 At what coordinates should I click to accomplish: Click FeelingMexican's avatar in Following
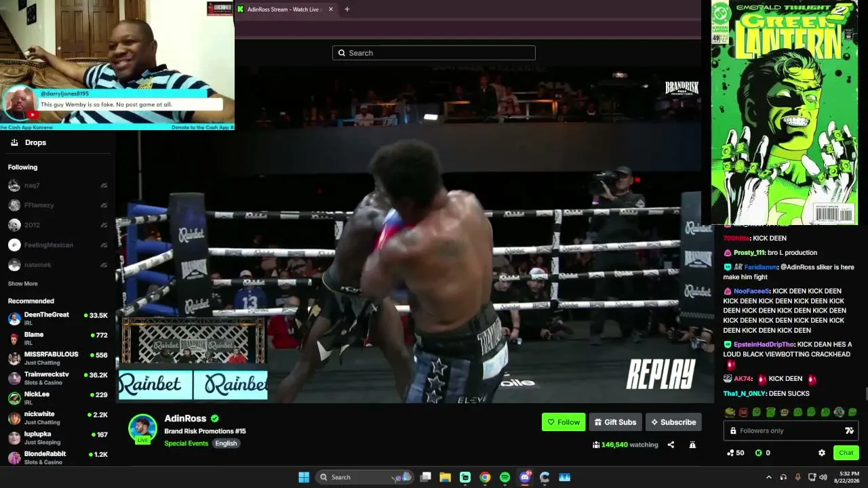coord(14,245)
